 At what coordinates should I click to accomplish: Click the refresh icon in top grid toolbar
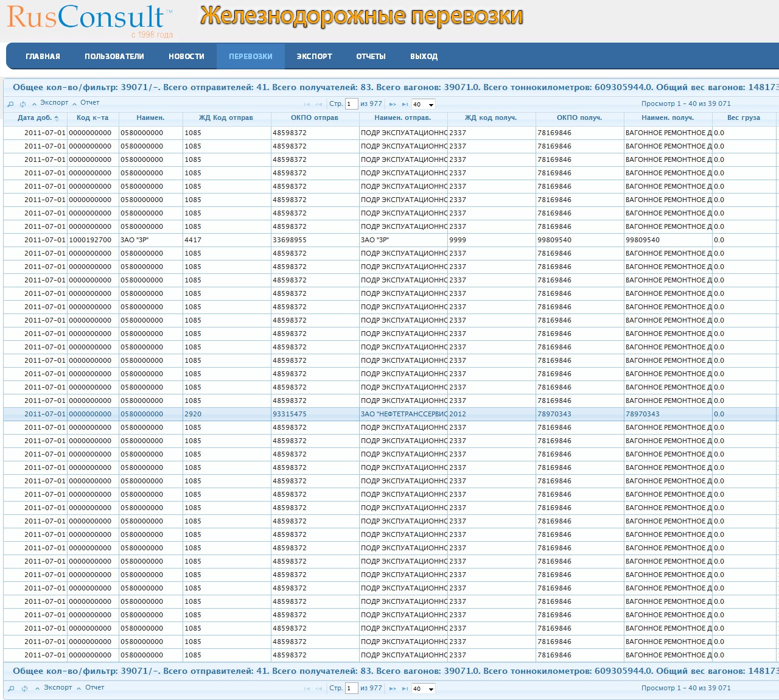23,104
